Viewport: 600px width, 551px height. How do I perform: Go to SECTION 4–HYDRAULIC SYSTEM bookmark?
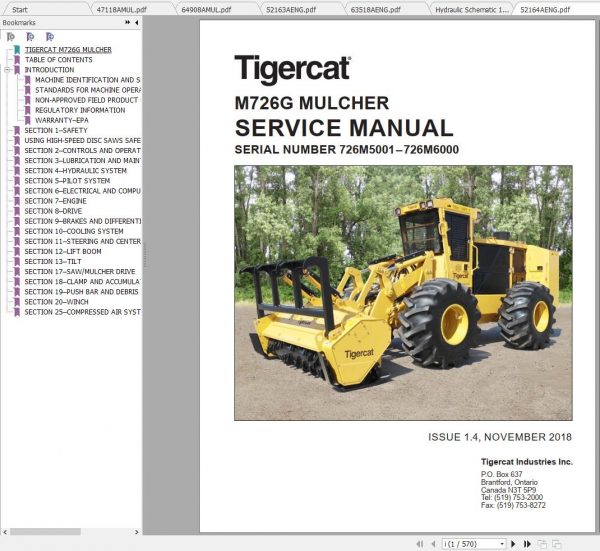(75, 171)
